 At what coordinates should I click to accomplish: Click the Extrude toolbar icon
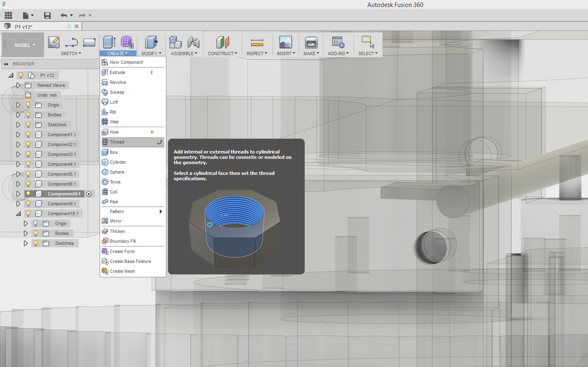109,42
